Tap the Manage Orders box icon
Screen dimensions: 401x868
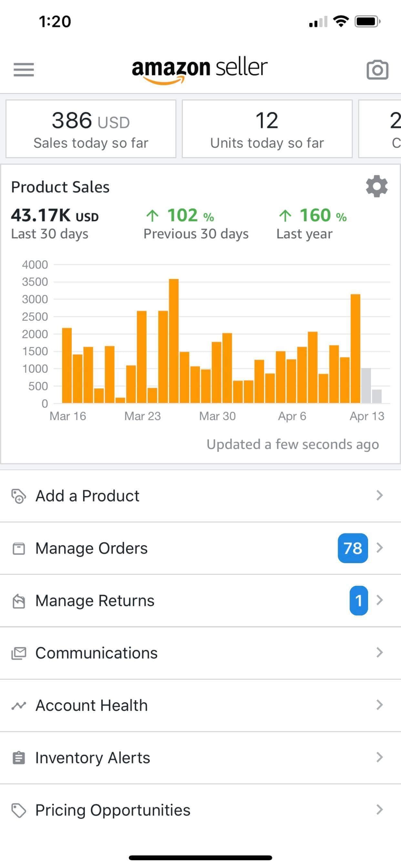[18, 548]
